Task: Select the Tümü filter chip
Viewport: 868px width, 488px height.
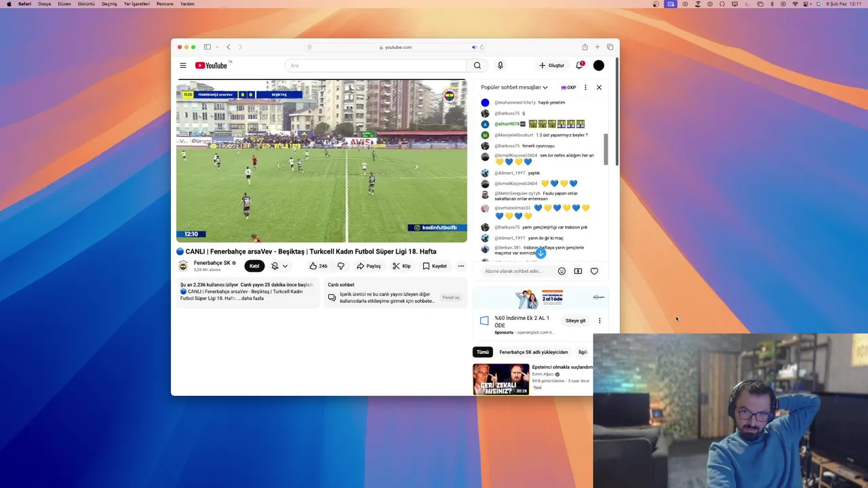Action: coord(482,352)
